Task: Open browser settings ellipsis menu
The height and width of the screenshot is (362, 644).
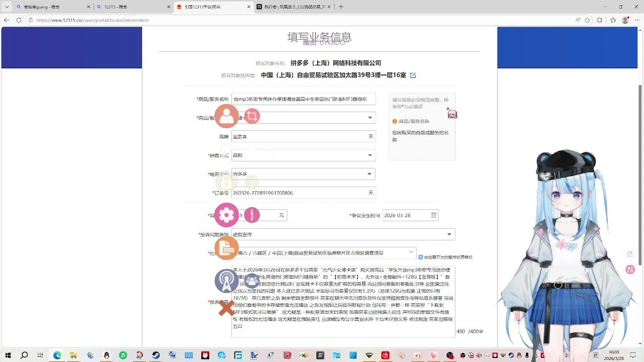Action: coord(637,20)
